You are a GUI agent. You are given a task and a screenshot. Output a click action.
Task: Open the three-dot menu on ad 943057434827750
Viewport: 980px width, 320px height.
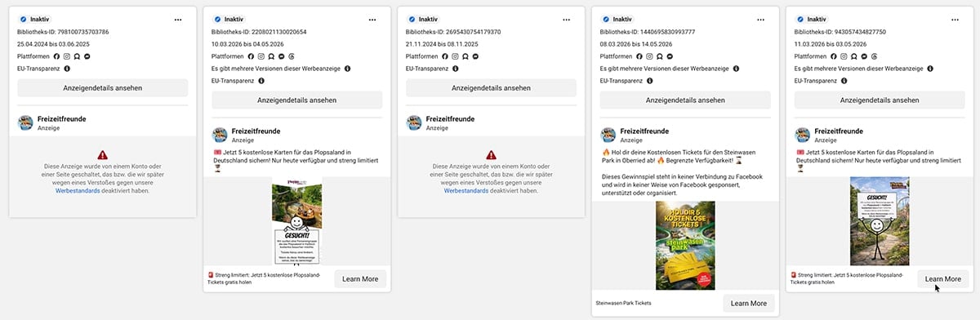[x=955, y=19]
